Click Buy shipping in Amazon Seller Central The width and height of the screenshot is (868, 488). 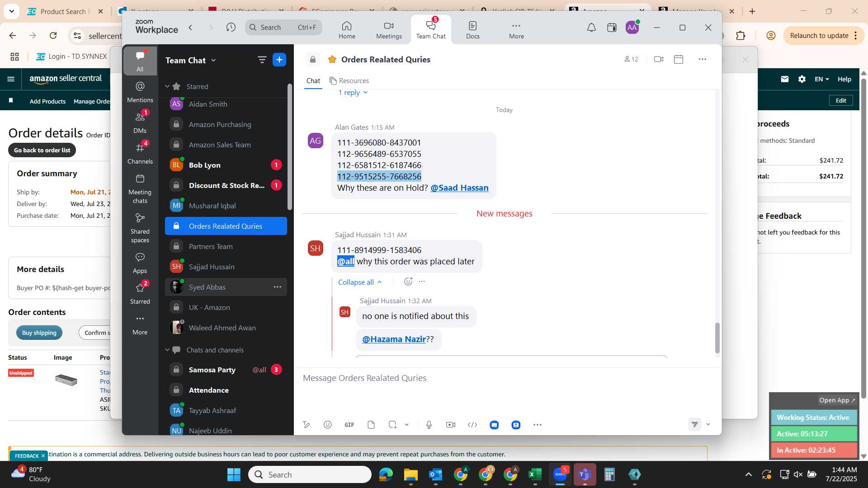pos(39,333)
